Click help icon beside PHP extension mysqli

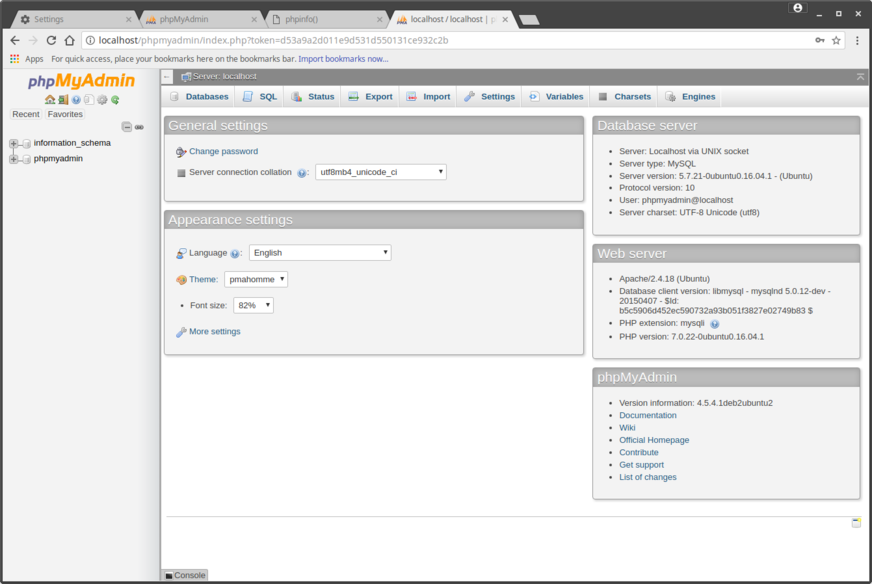[x=715, y=324]
